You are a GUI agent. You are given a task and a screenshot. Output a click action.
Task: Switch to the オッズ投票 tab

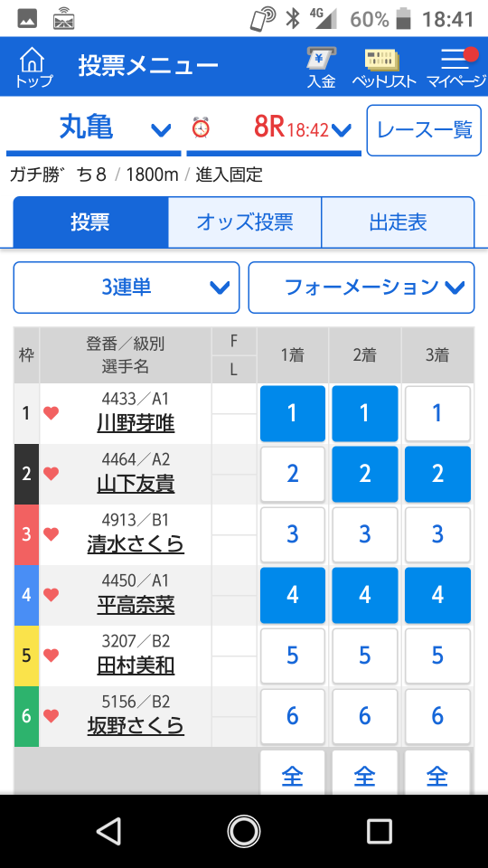click(245, 222)
